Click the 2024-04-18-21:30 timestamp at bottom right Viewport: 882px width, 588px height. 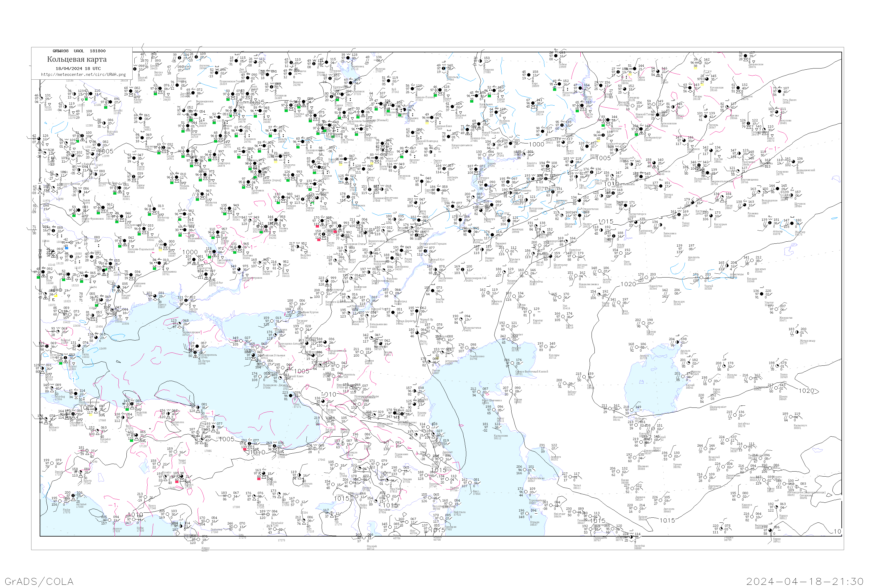(x=804, y=581)
